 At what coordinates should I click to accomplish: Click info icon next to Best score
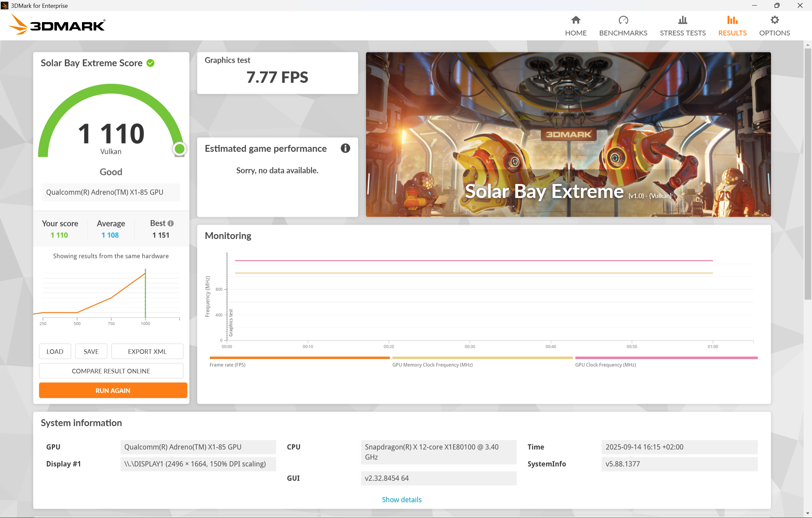(x=170, y=223)
